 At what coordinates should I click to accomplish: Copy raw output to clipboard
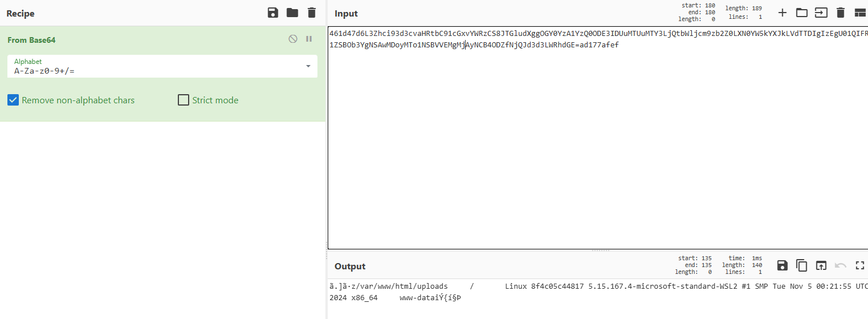(802, 265)
